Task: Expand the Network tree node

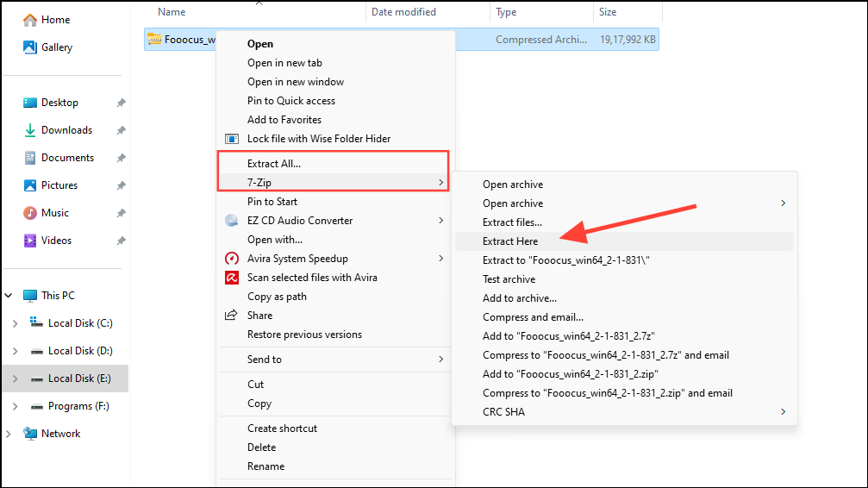Action: 9,434
